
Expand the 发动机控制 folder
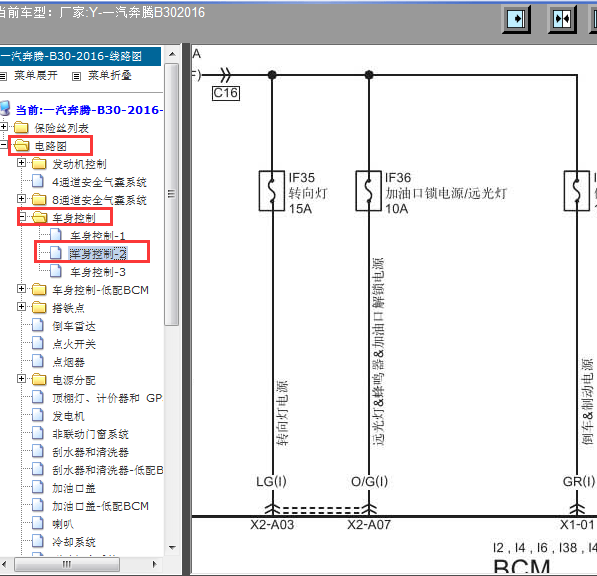[21, 163]
